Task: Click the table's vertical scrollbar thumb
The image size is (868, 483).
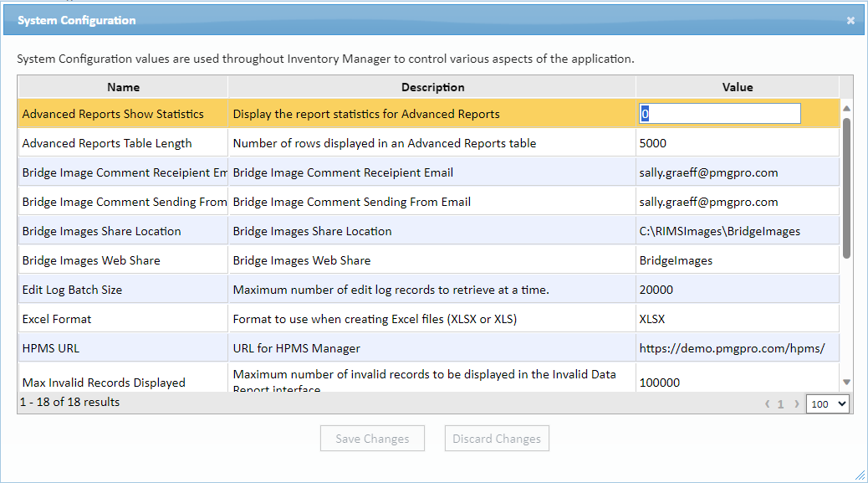Action: point(846,188)
